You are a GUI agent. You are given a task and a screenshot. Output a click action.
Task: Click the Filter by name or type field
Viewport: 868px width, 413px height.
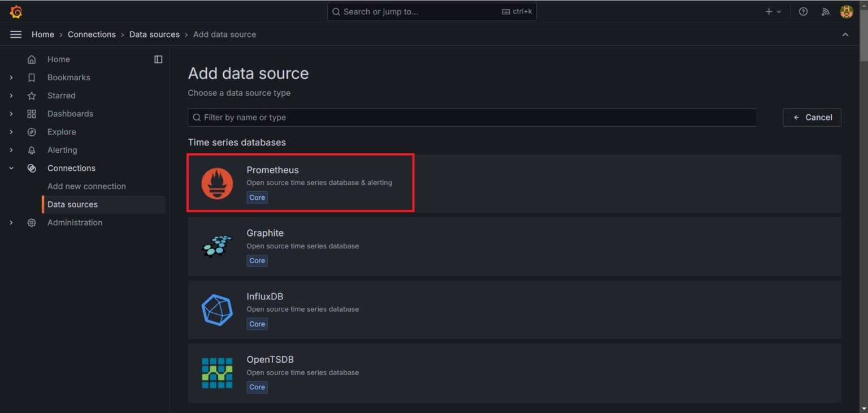(472, 117)
